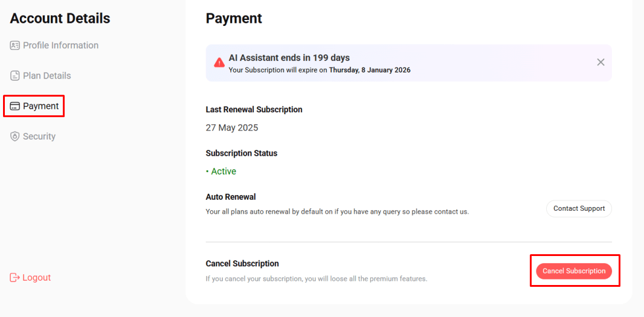
Task: Dismiss the AI Assistant expiry banner
Action: (x=601, y=62)
